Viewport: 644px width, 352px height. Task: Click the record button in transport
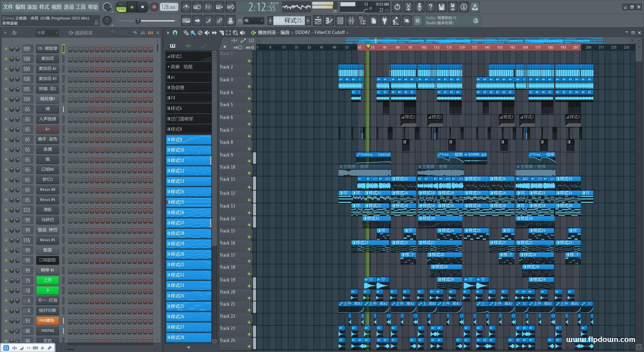(x=154, y=7)
